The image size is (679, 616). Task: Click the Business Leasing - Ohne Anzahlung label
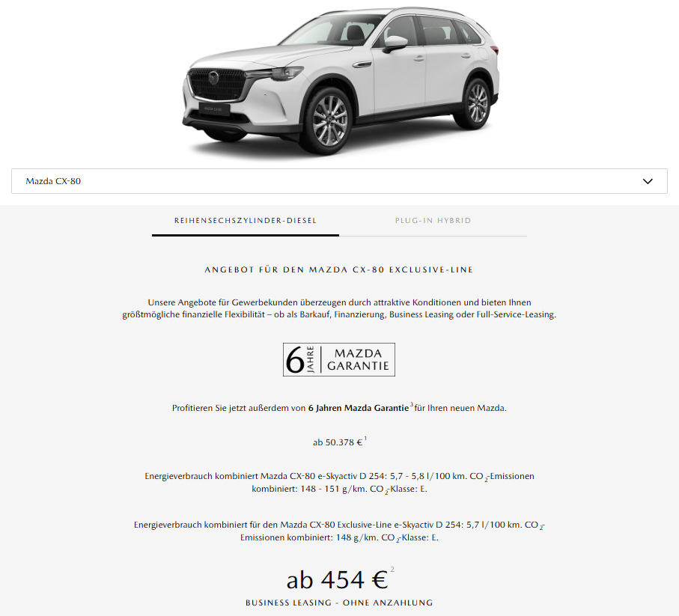tap(339, 603)
